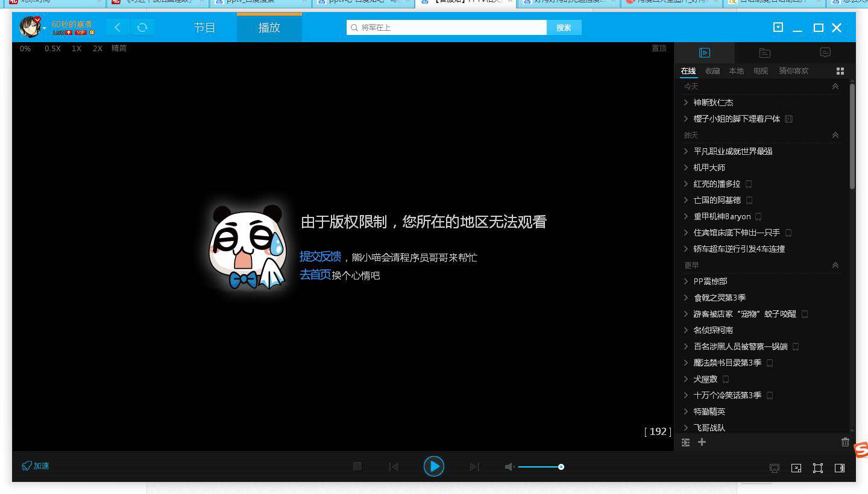Set window size to 1X
Image resolution: width=868 pixels, height=494 pixels.
(x=77, y=48)
